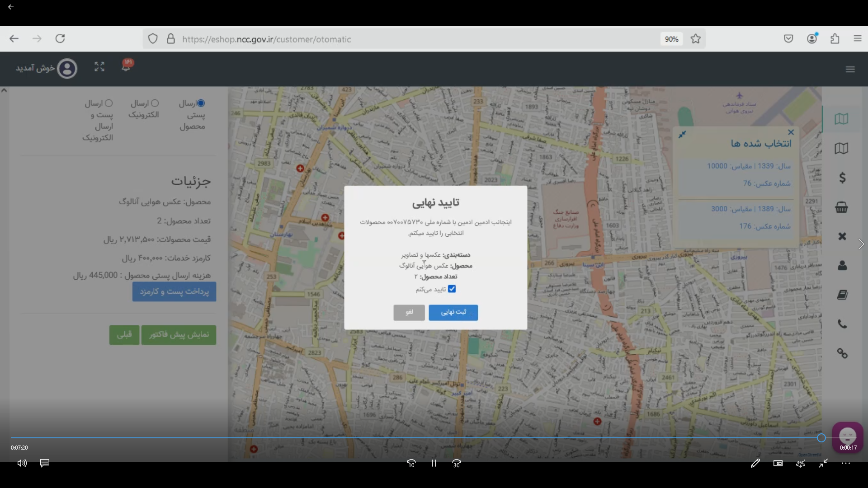Open the Firefox application menu
The width and height of the screenshot is (868, 488).
(x=858, y=39)
